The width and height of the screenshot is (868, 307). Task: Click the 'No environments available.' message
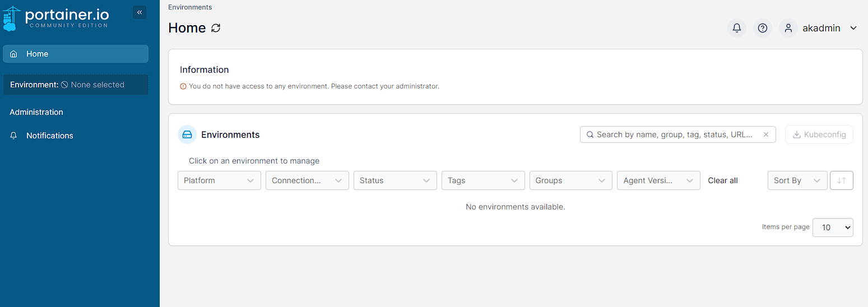pyautogui.click(x=516, y=207)
